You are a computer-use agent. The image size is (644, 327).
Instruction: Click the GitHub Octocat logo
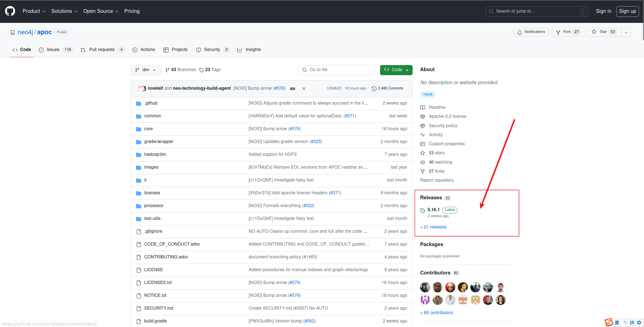10,11
